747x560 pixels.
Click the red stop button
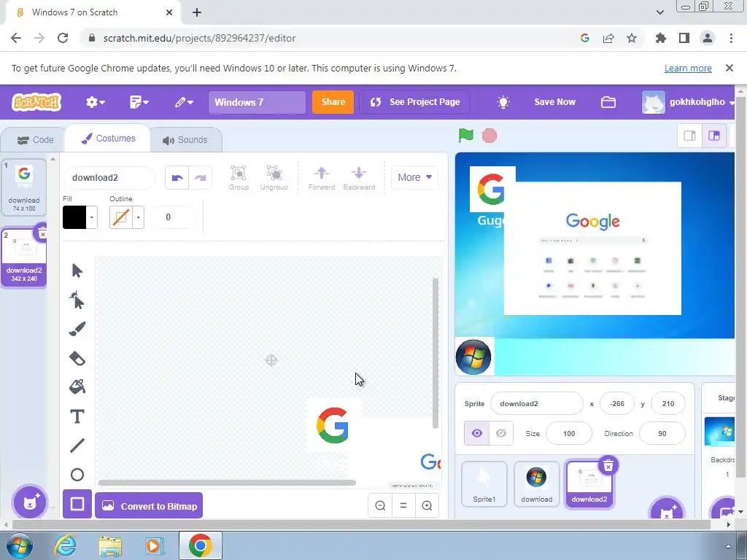[489, 136]
